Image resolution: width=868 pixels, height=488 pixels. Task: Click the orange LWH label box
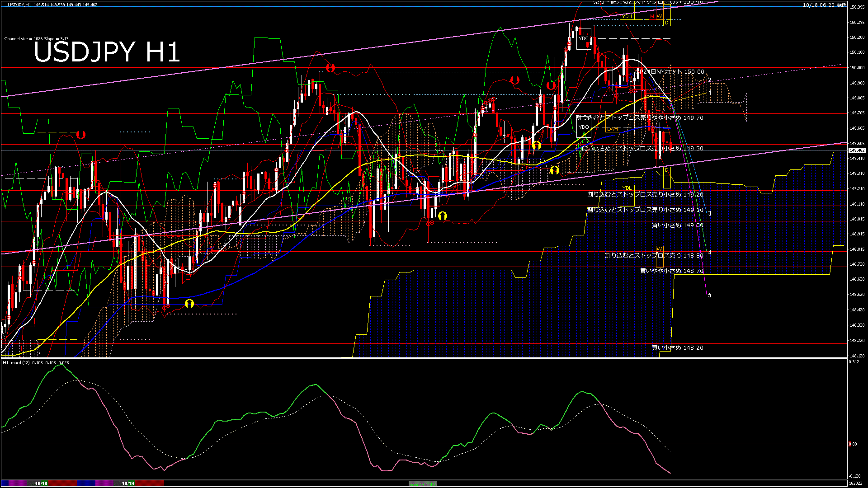(613, 129)
